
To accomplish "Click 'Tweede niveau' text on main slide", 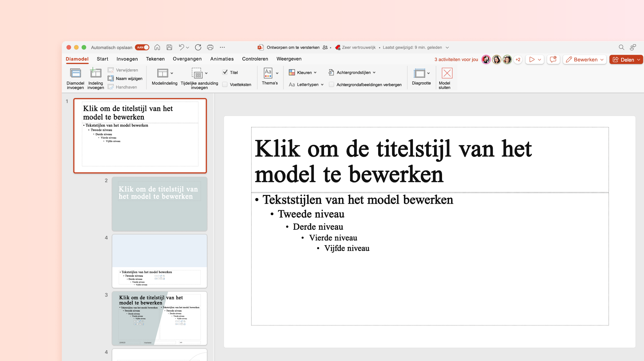I will pyautogui.click(x=311, y=214).
